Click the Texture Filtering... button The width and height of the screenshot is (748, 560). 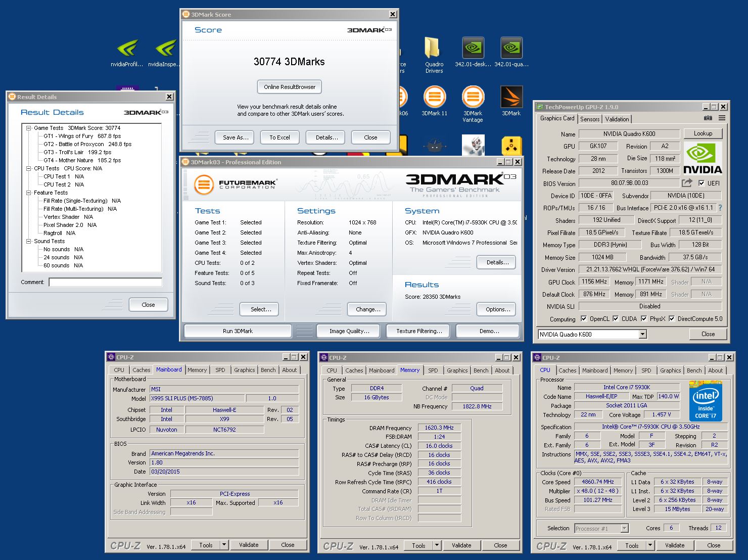[419, 331]
